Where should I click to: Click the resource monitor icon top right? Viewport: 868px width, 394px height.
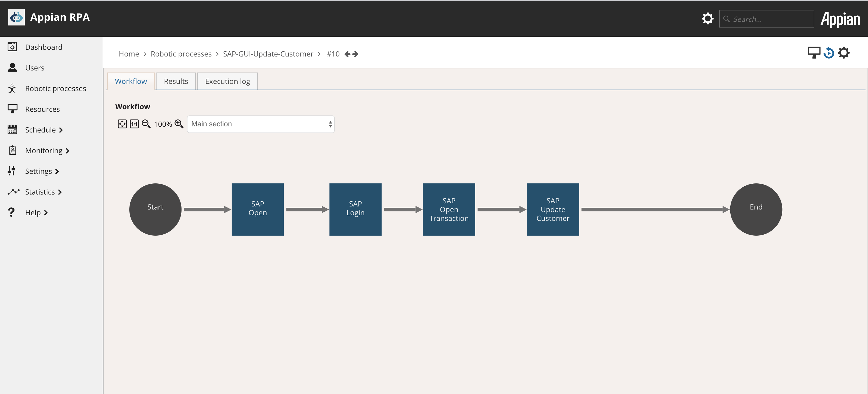pos(814,52)
